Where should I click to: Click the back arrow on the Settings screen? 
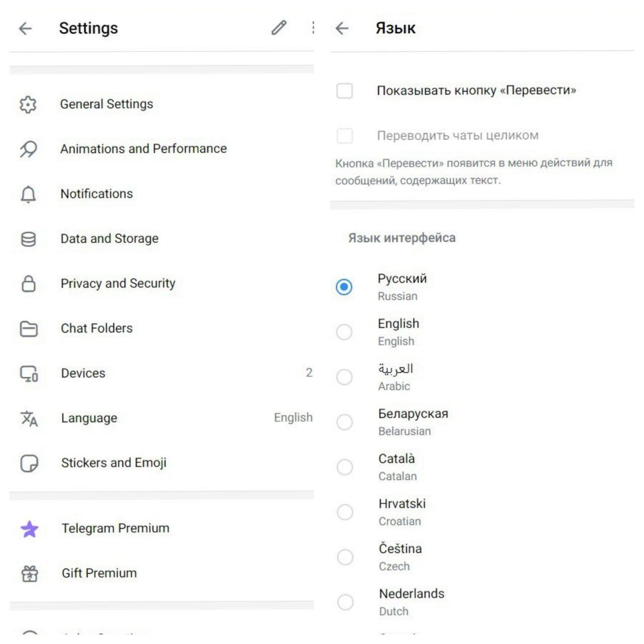coord(25,29)
